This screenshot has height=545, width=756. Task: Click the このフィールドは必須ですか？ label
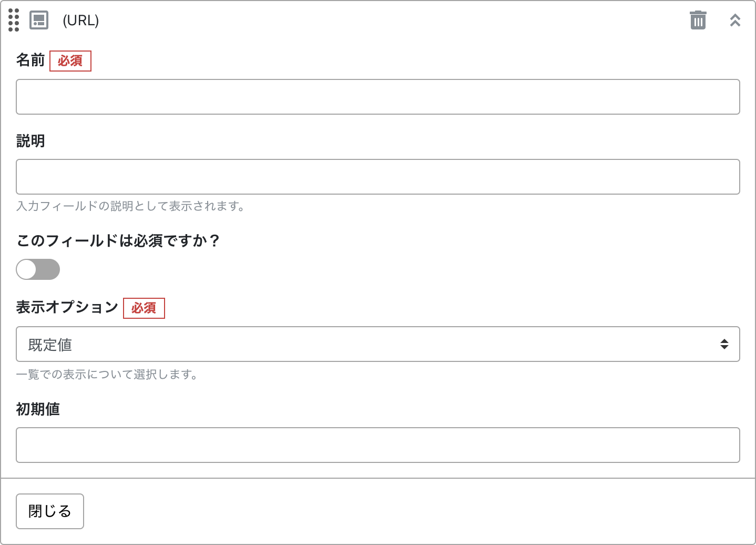pyautogui.click(x=118, y=240)
